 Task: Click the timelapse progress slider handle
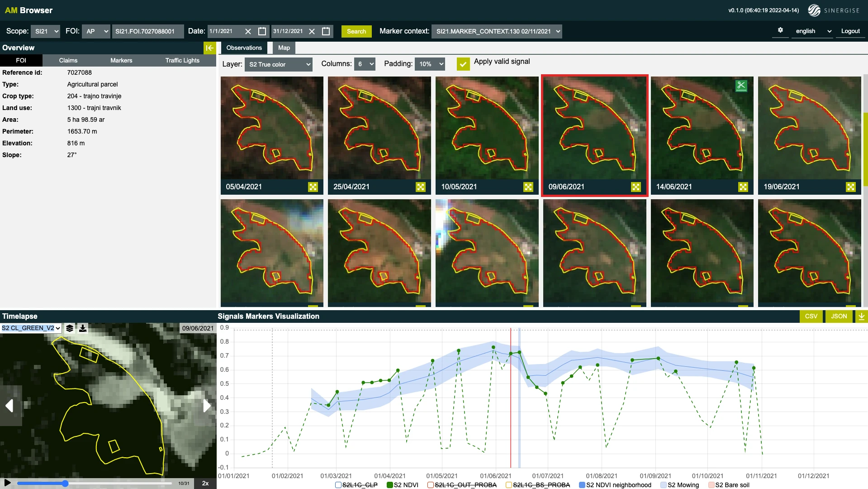65,484
